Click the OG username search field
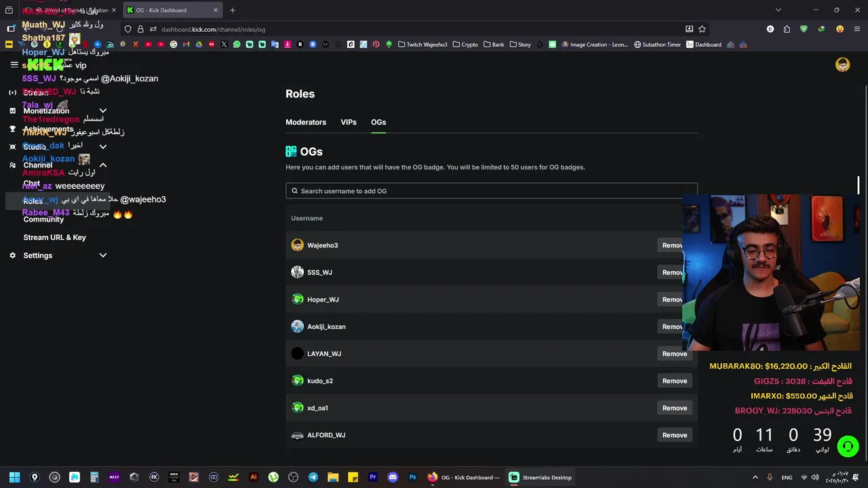Viewport: 868px width, 488px height. tap(491, 191)
